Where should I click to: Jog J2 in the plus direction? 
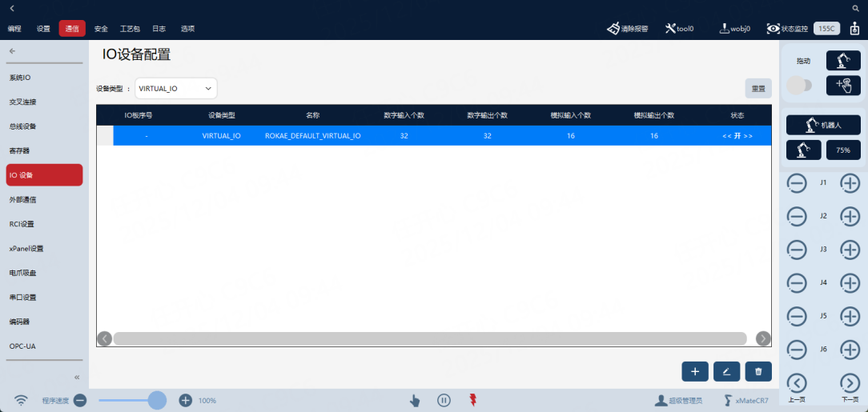coord(850,216)
